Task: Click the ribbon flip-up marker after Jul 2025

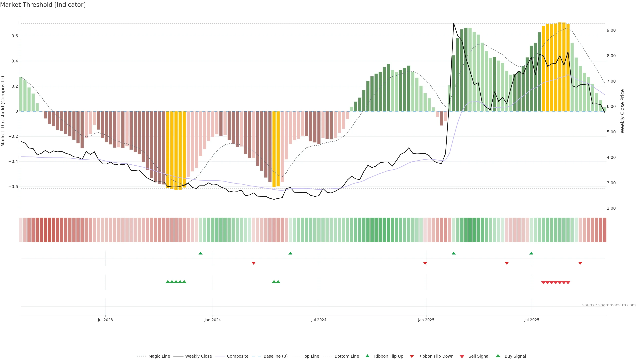Action: point(531,253)
